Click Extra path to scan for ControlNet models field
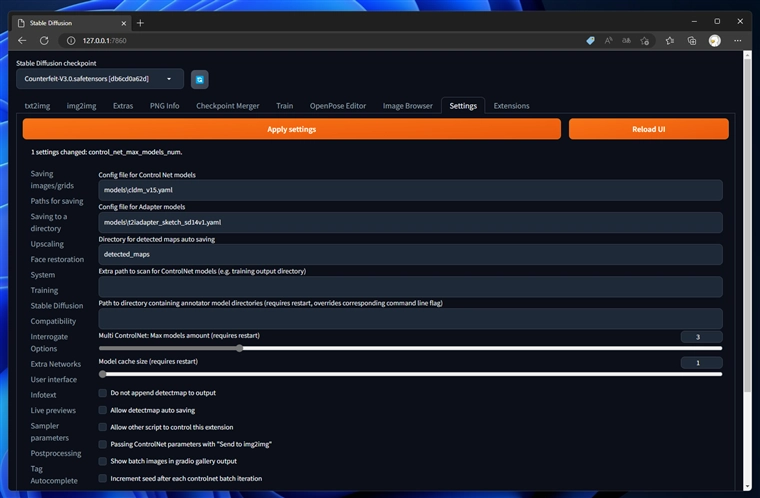 (x=410, y=287)
